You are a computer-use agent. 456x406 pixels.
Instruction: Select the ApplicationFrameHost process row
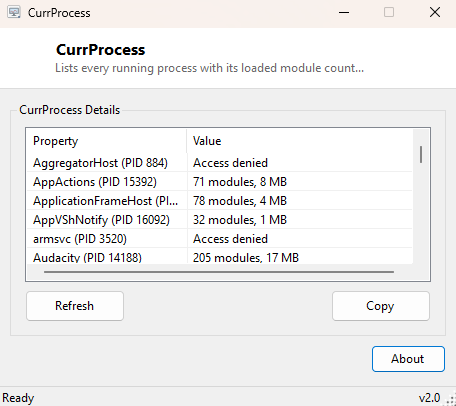pos(220,201)
